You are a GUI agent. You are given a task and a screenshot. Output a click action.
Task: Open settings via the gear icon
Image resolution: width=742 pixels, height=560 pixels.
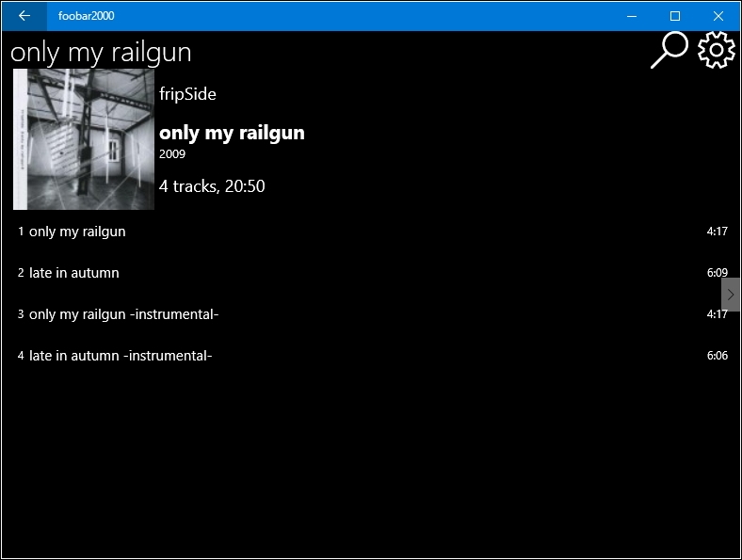tap(717, 50)
